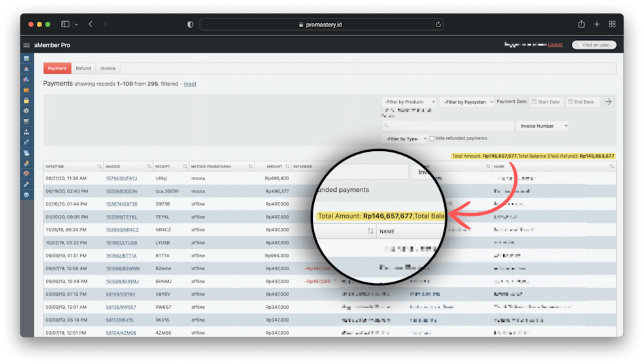Click Safari's share icon

(581, 24)
